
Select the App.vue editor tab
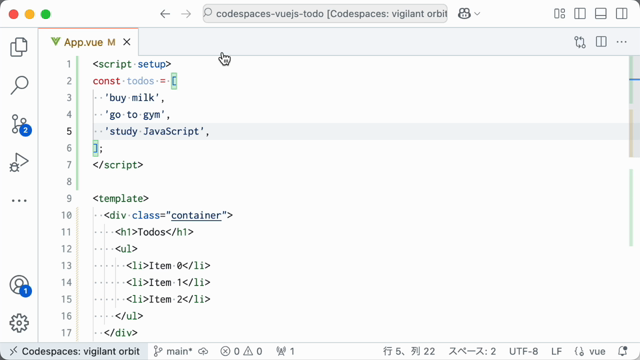[x=83, y=42]
